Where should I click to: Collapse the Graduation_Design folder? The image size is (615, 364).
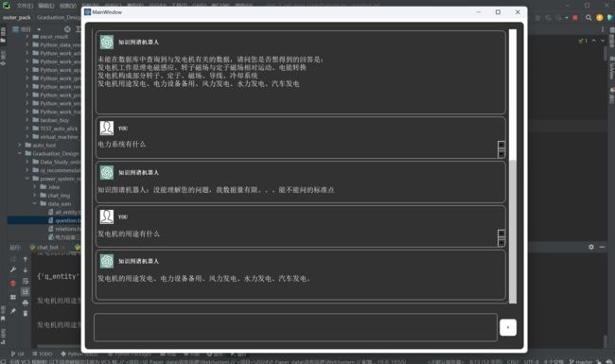click(x=20, y=153)
